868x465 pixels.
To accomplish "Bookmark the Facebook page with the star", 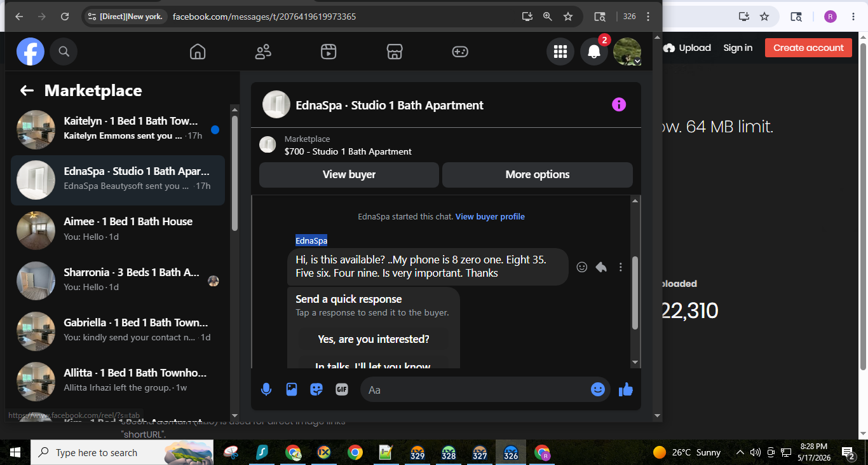I will (x=568, y=17).
